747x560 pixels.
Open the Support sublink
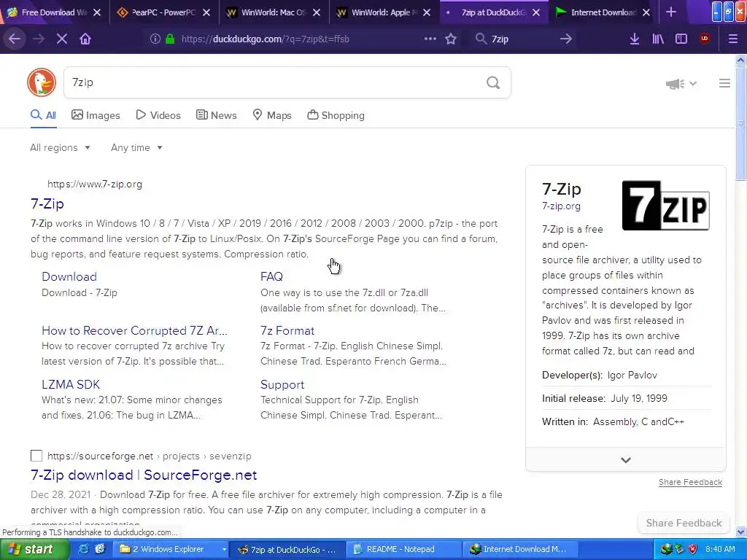(x=282, y=385)
